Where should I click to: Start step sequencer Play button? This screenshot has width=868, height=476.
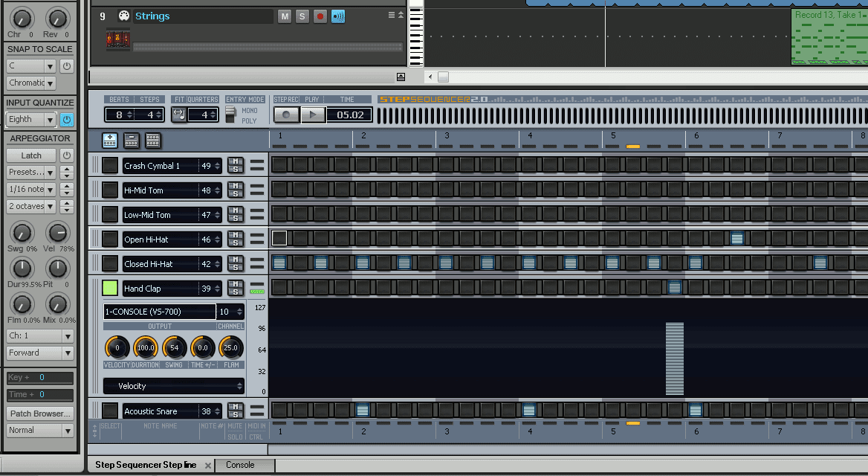click(313, 115)
